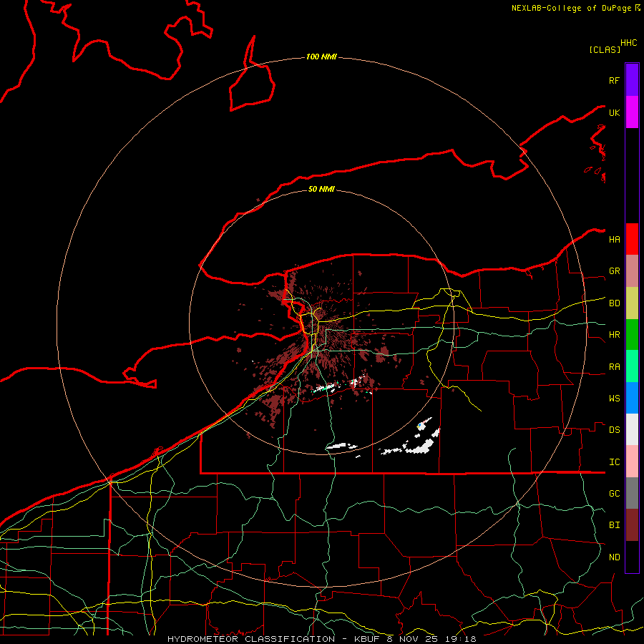Image resolution: width=644 pixels, height=644 pixels.
Task: Click the "ND" legend label
Action: click(614, 557)
